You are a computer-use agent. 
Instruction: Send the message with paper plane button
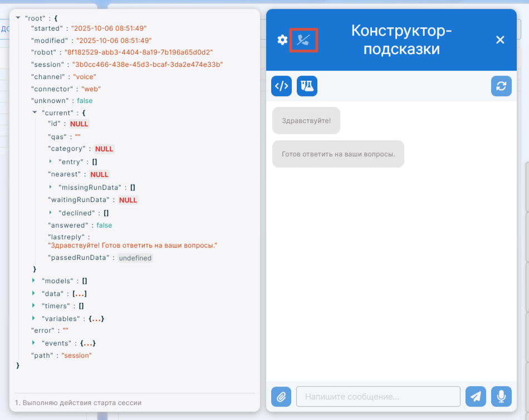[476, 397]
